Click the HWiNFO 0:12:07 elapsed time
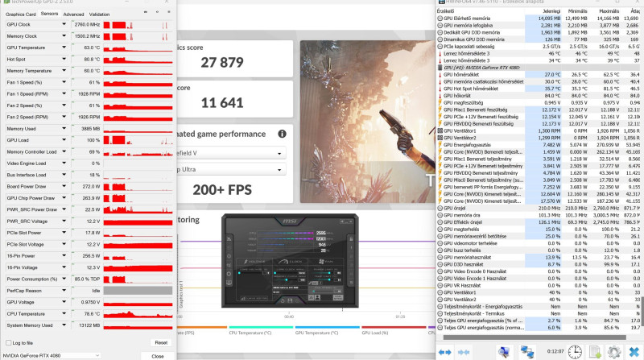Viewport: 644px width, 360px height. [555, 351]
